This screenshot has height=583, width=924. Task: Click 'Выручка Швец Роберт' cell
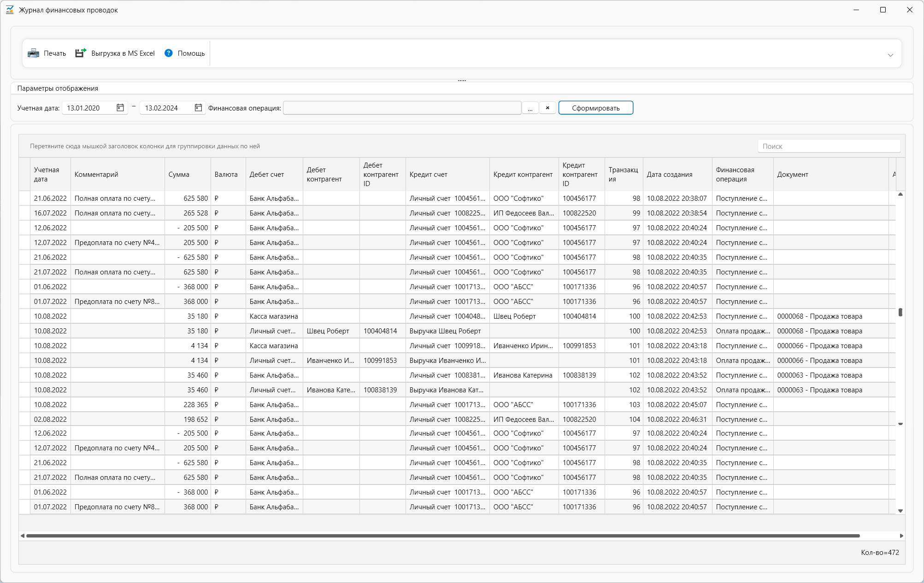447,331
